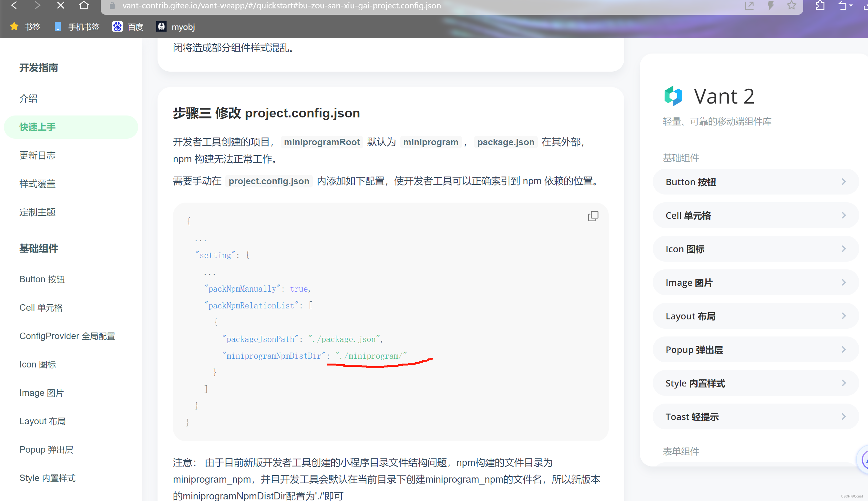
Task: Expand the Cell 单元格 component entry
Action: (755, 215)
